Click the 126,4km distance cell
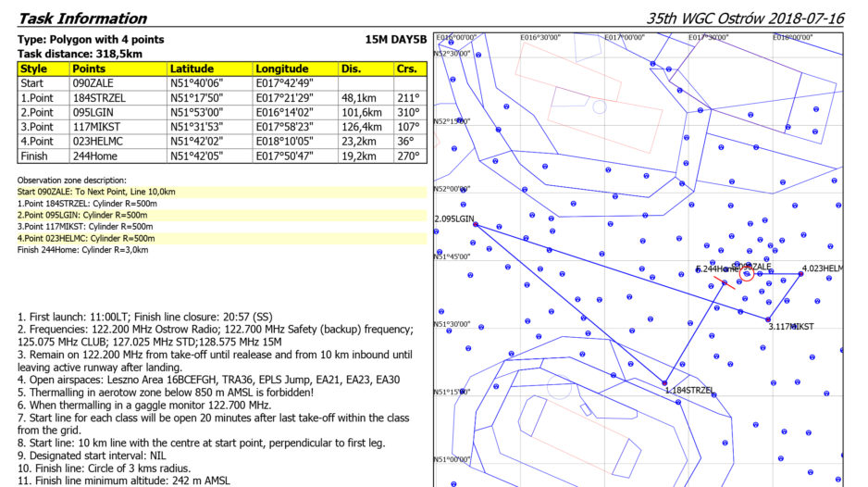868x487 pixels. tap(362, 127)
